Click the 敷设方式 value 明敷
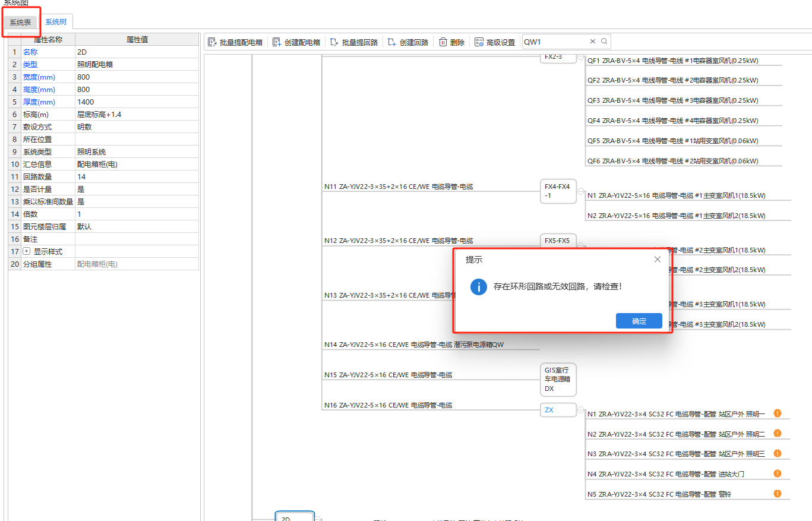The width and height of the screenshot is (812, 521). (137, 127)
